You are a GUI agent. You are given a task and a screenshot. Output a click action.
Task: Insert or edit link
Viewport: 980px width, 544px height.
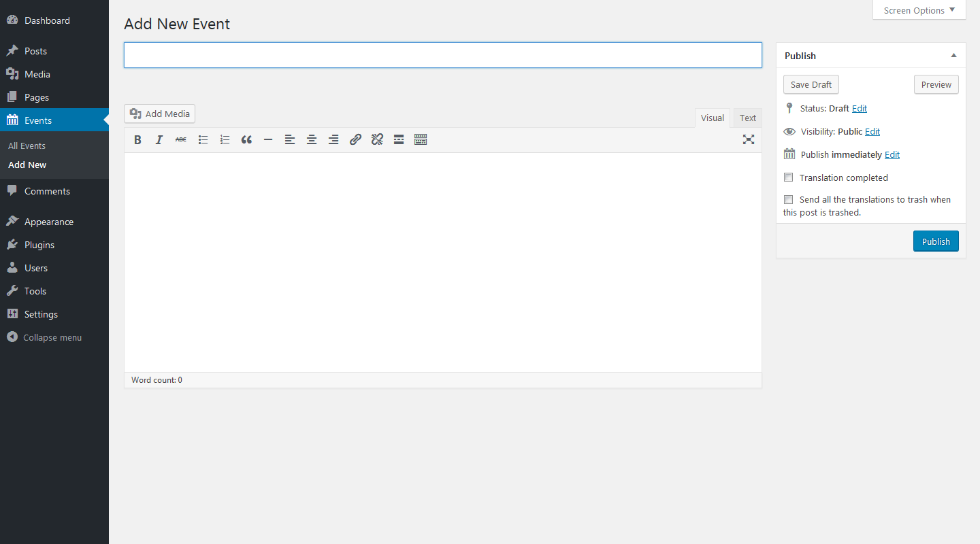point(355,139)
